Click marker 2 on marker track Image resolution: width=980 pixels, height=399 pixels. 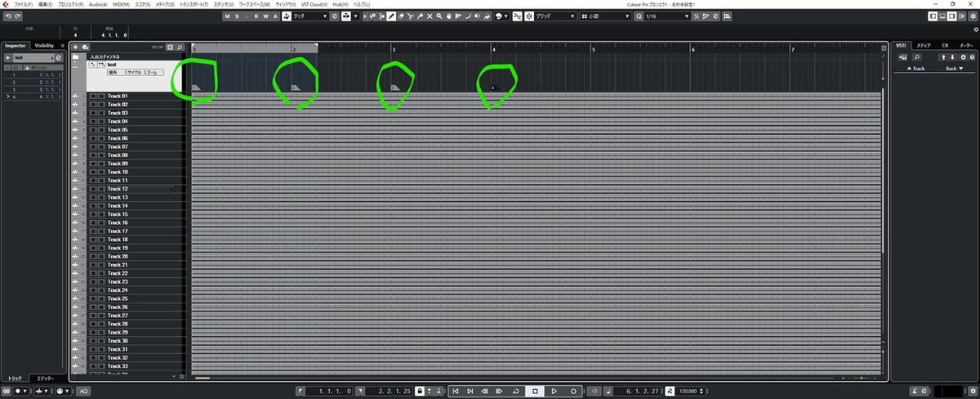point(296,87)
